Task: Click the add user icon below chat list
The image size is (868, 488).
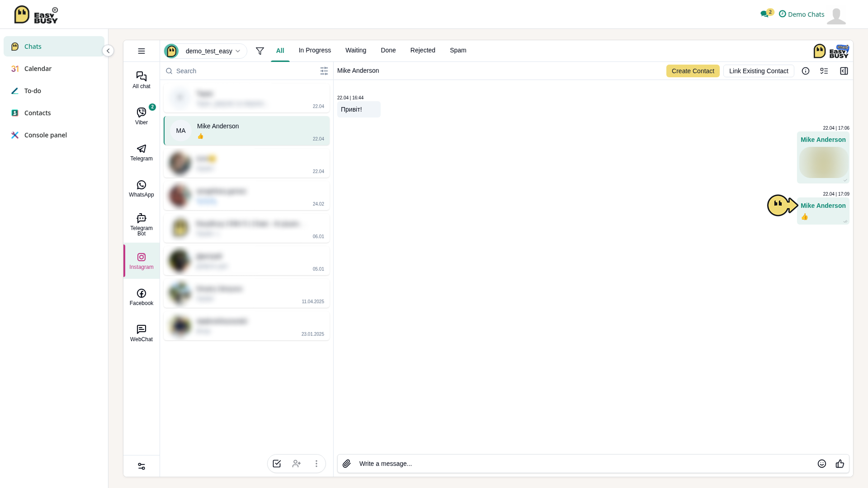Action: pyautogui.click(x=297, y=464)
